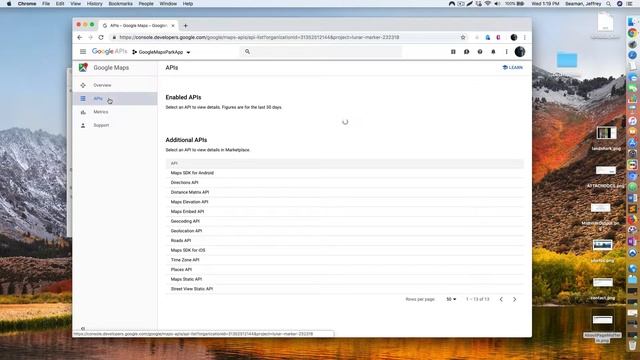Click the Chrome address bar URL
Screen dimensions: 640x360
pos(259,37)
